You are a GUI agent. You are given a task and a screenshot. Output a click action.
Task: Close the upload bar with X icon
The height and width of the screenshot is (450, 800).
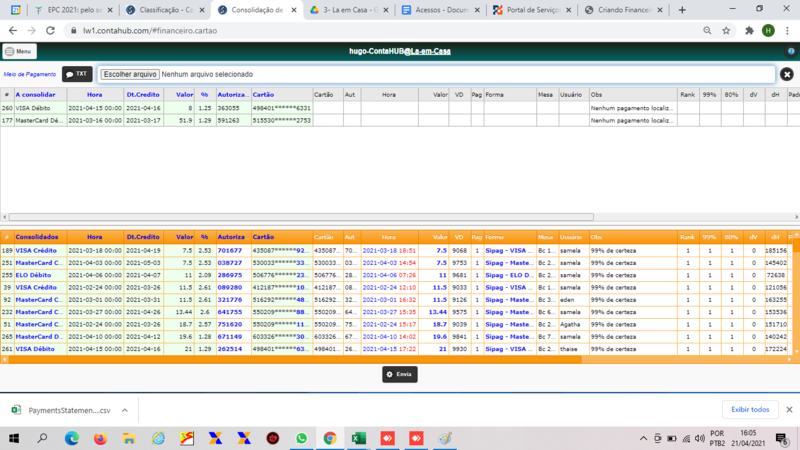[x=787, y=74]
